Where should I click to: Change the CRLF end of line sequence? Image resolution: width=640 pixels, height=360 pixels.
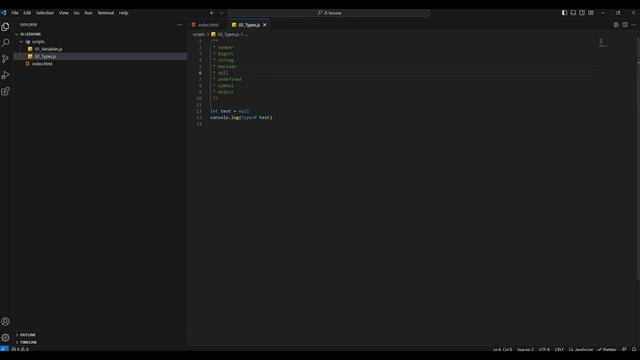pos(559,349)
